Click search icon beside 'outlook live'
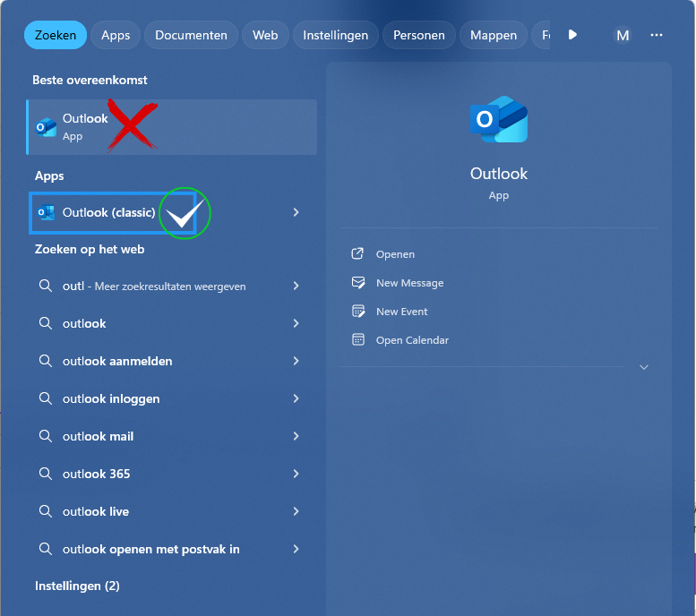The width and height of the screenshot is (696, 616). click(46, 511)
